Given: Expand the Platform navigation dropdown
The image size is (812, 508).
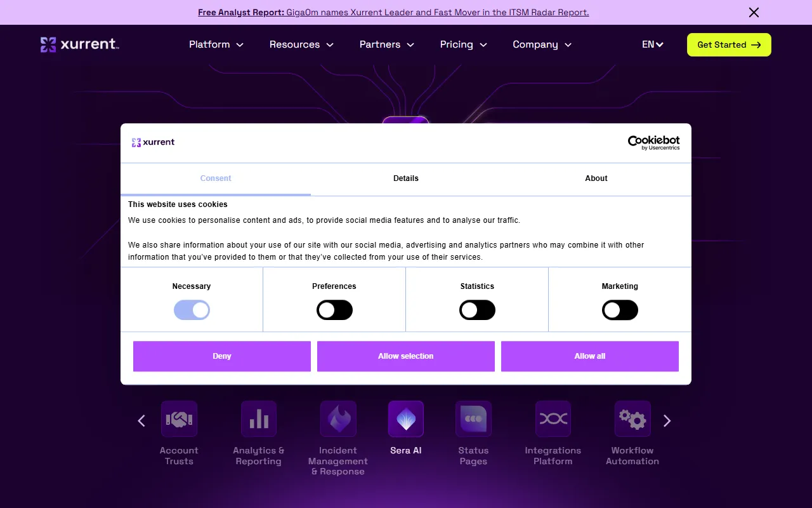Looking at the screenshot, I should point(216,44).
